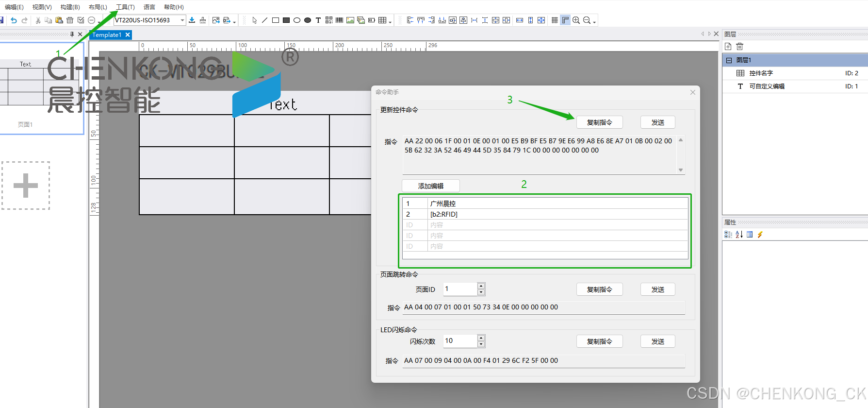Collapse the 图层1 layer tree node
The width and height of the screenshot is (868, 408).
729,60
